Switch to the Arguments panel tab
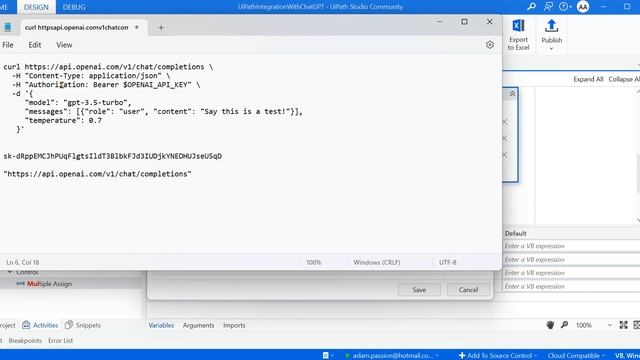This screenshot has height=360, width=640. coord(198,325)
